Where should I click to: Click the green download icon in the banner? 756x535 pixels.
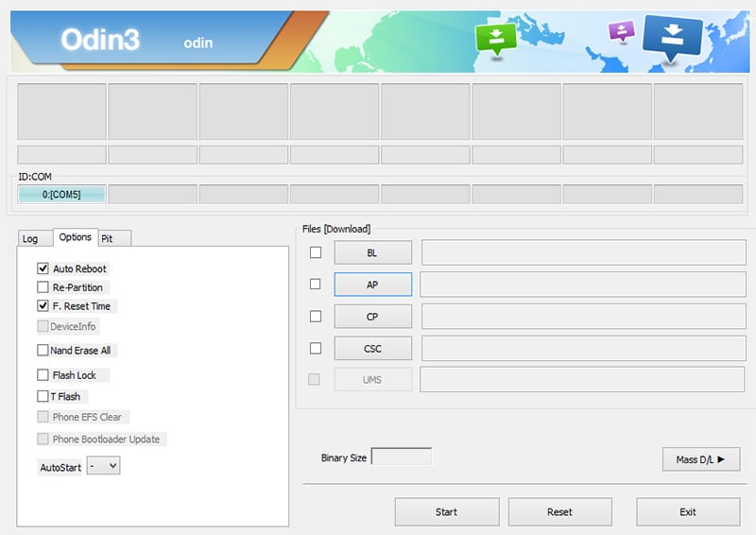click(x=496, y=40)
